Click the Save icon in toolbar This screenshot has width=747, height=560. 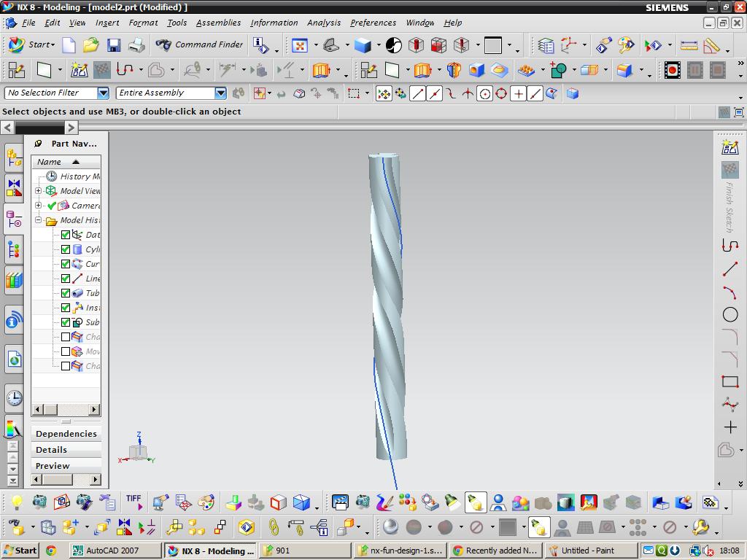[113, 45]
